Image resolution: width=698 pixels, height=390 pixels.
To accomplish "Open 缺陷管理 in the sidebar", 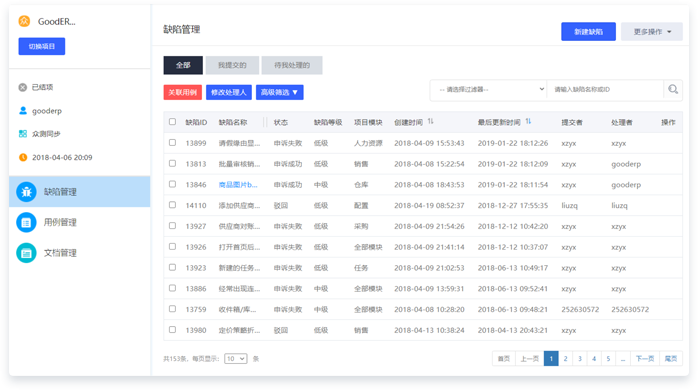I will [80, 192].
